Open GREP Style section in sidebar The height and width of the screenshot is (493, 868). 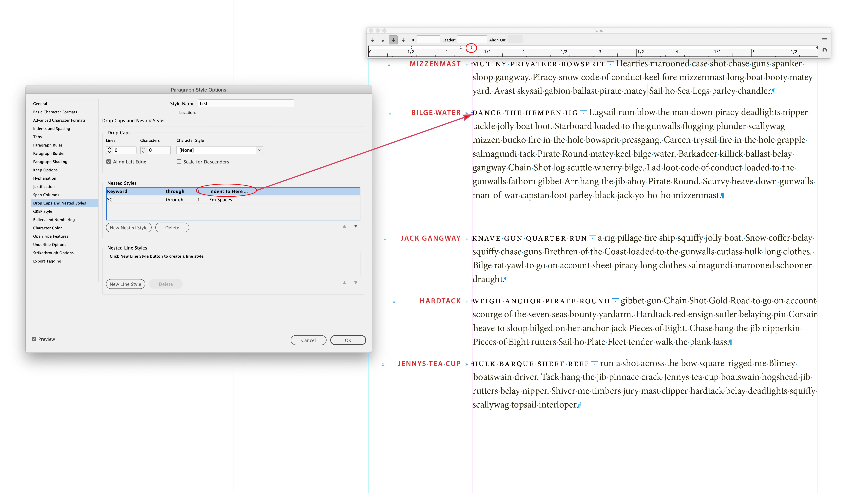click(x=43, y=211)
